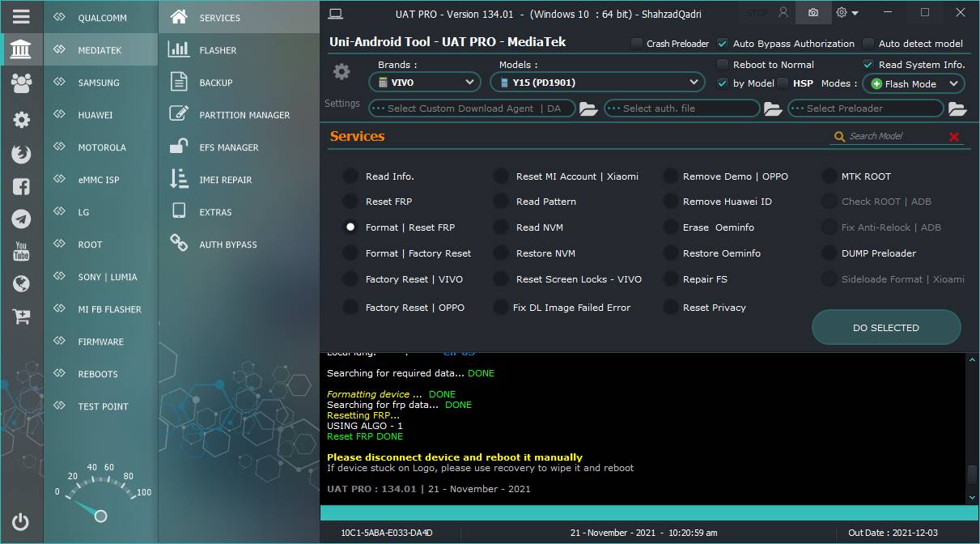This screenshot has width=980, height=544.
Task: Select the bank building sidebar icon
Action: tap(22, 50)
